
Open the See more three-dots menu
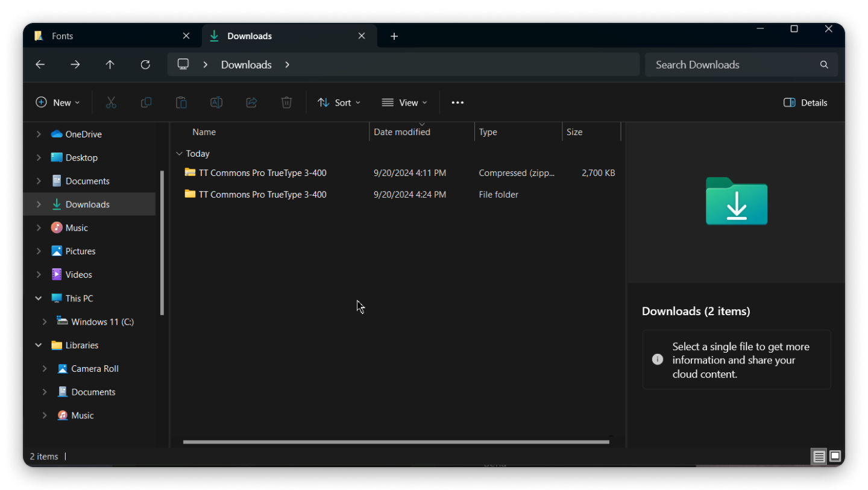[458, 102]
